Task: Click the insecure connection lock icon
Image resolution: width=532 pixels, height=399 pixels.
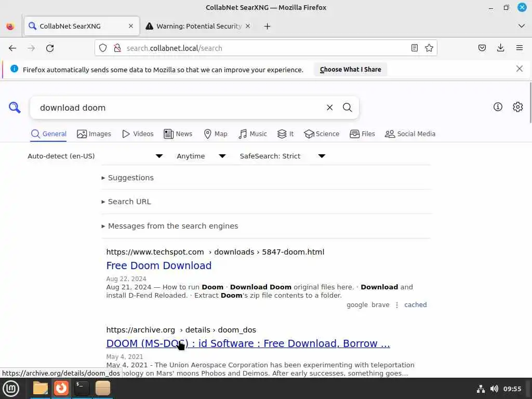Action: (117, 48)
